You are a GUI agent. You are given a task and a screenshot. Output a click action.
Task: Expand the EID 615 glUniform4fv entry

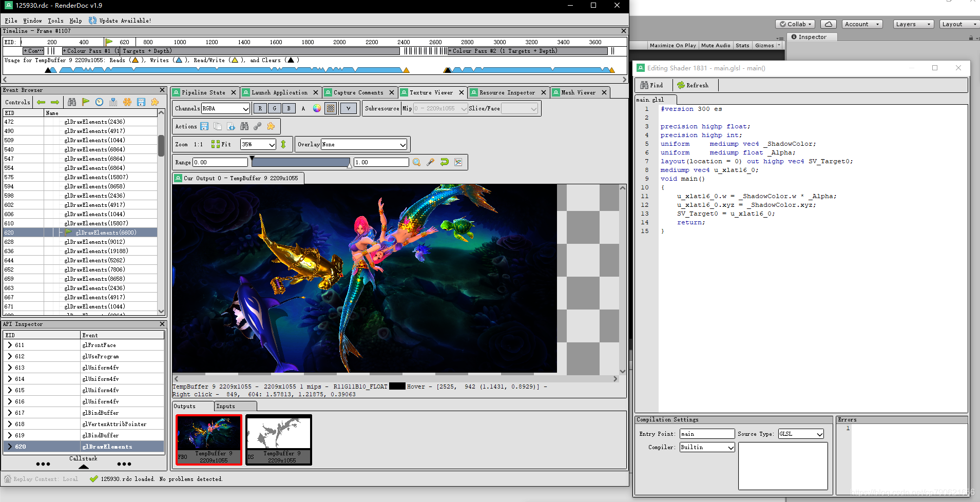click(x=11, y=390)
